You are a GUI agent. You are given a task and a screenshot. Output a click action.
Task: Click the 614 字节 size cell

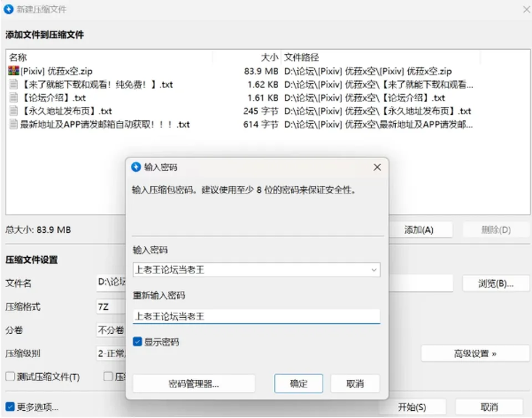260,125
